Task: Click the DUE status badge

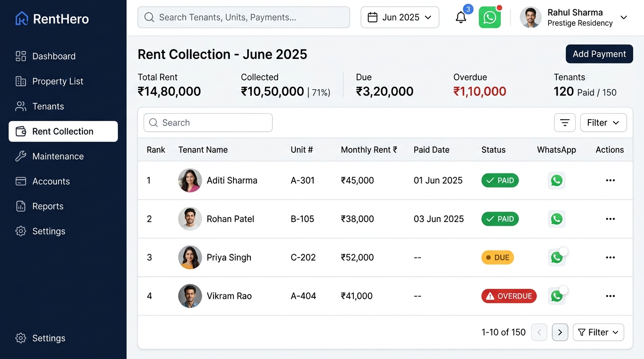Action: 498,258
